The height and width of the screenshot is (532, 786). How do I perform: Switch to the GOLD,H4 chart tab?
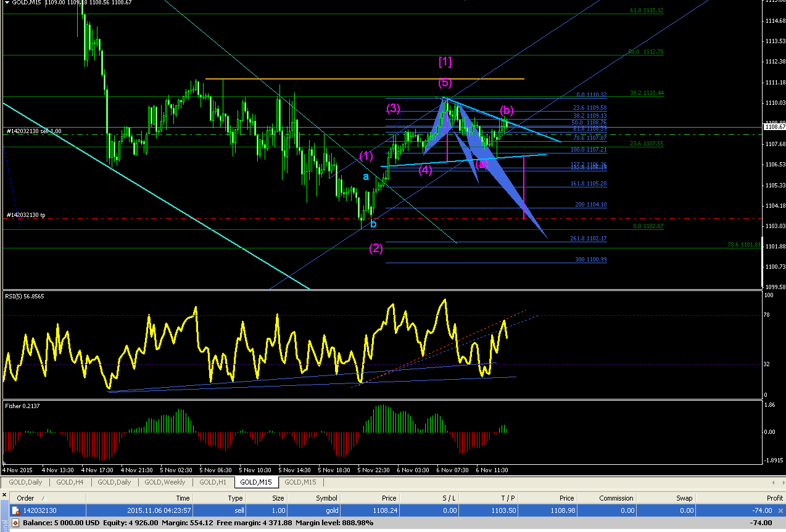(x=70, y=482)
